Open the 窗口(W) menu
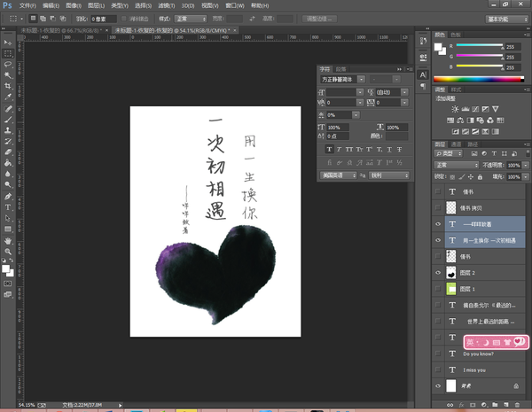Viewport: 532px width, 412px height. (x=235, y=6)
